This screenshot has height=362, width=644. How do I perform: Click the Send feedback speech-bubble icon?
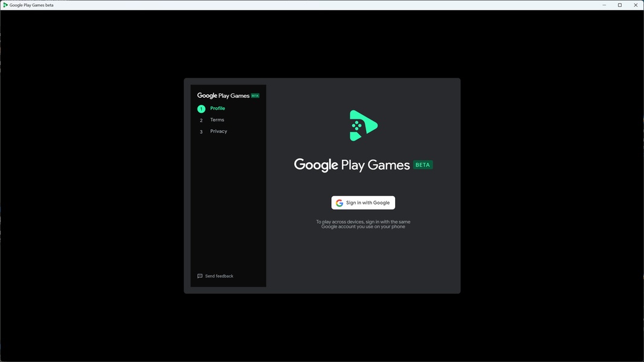point(200,276)
